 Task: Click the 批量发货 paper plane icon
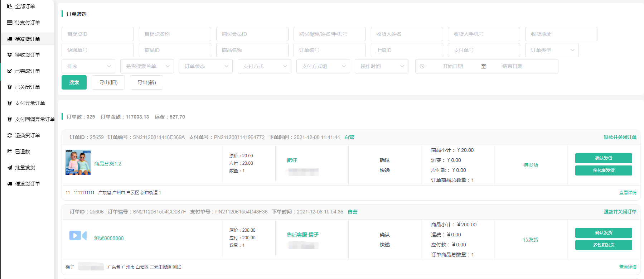(x=10, y=168)
